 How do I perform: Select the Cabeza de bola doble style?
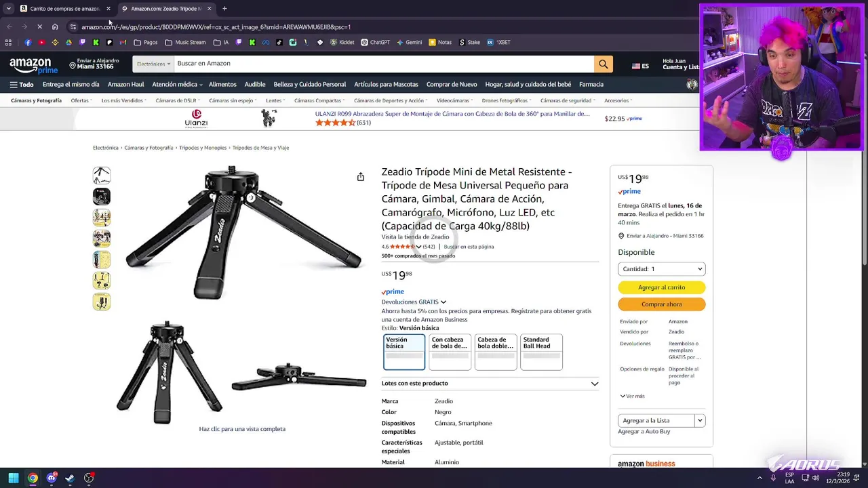tap(496, 352)
